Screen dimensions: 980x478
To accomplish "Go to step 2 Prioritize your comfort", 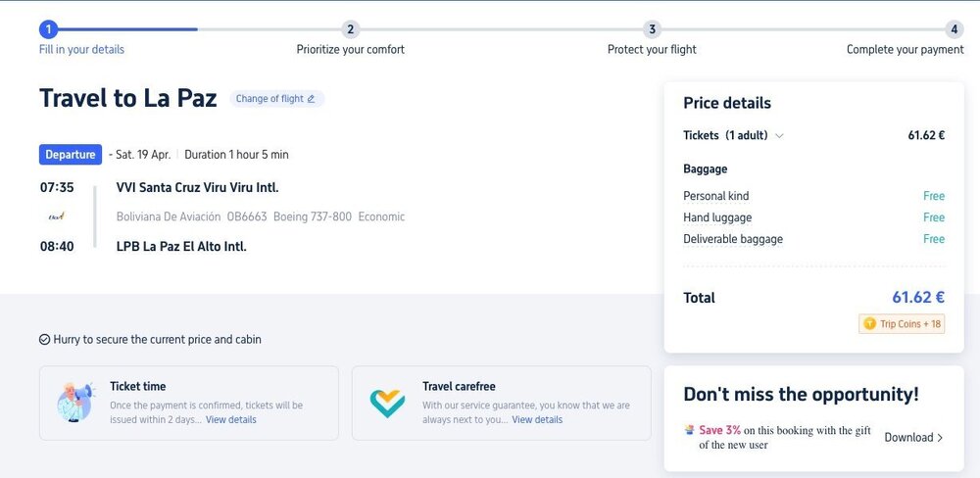I will tap(351, 29).
